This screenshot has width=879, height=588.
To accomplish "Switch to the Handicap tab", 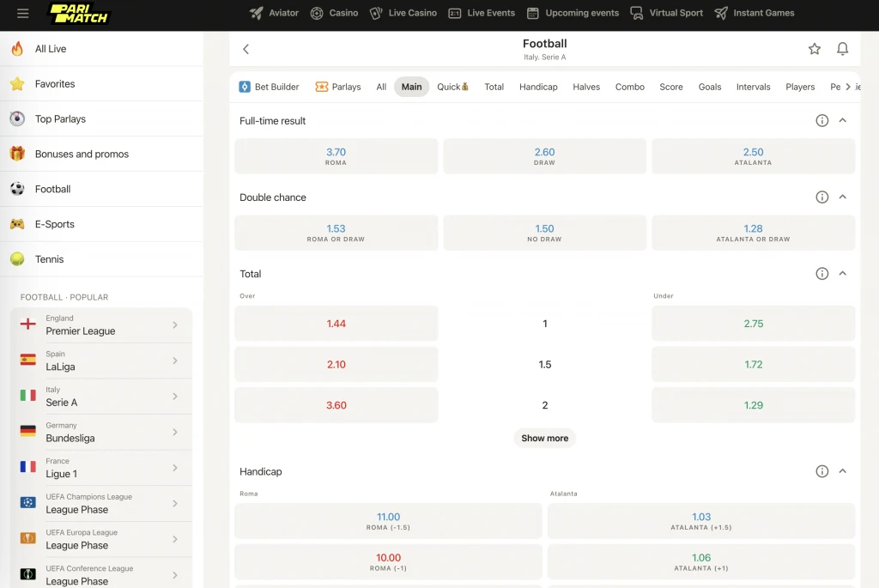I will [538, 87].
